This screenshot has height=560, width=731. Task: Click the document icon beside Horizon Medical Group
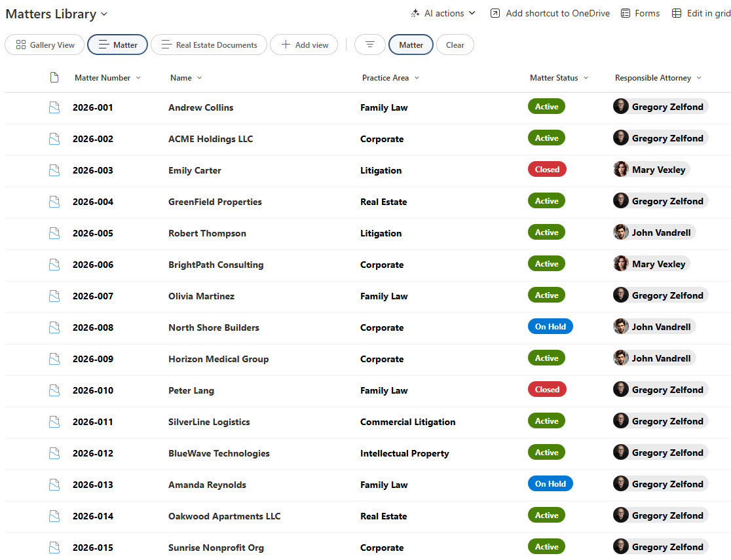pos(54,358)
